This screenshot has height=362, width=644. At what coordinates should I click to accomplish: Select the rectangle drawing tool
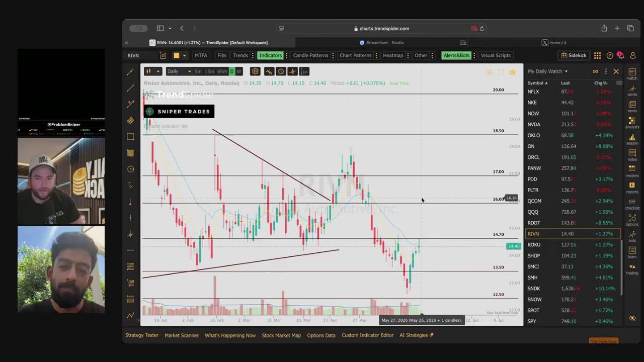tap(131, 137)
